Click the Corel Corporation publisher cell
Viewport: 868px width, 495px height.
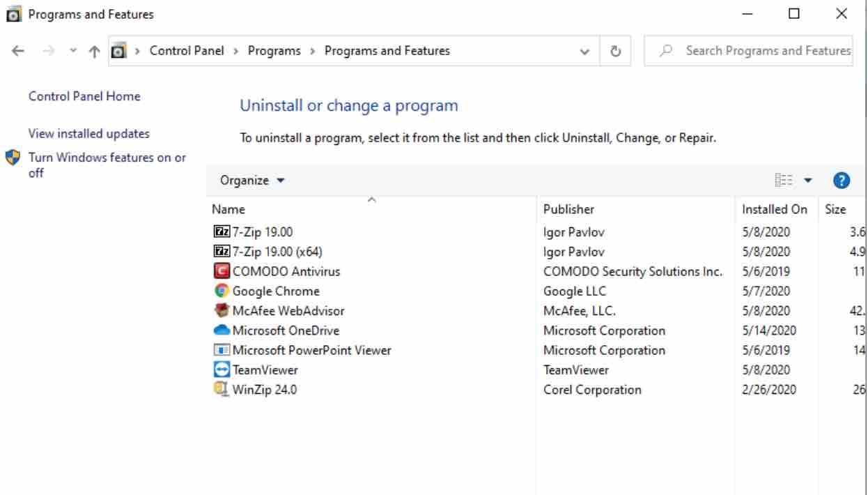click(x=592, y=390)
